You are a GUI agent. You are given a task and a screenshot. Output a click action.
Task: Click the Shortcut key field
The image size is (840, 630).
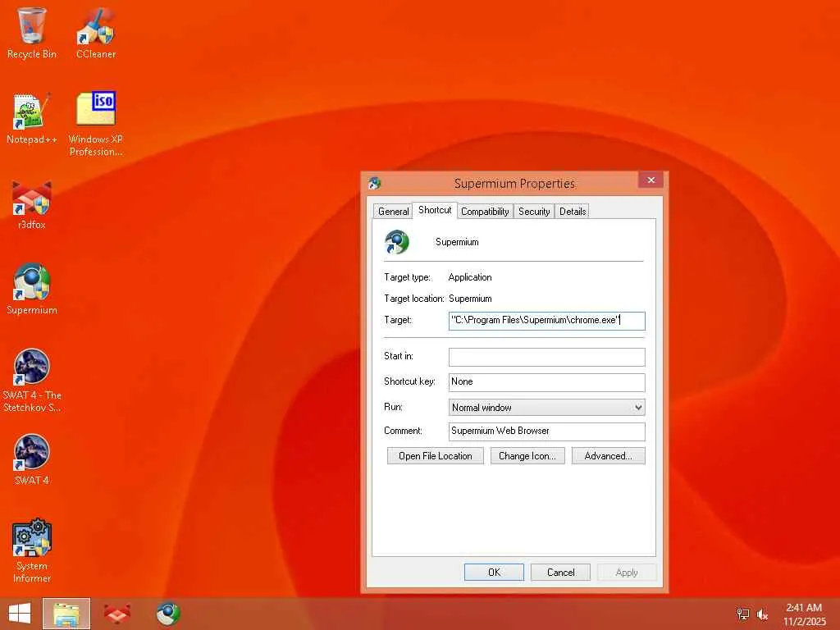547,382
